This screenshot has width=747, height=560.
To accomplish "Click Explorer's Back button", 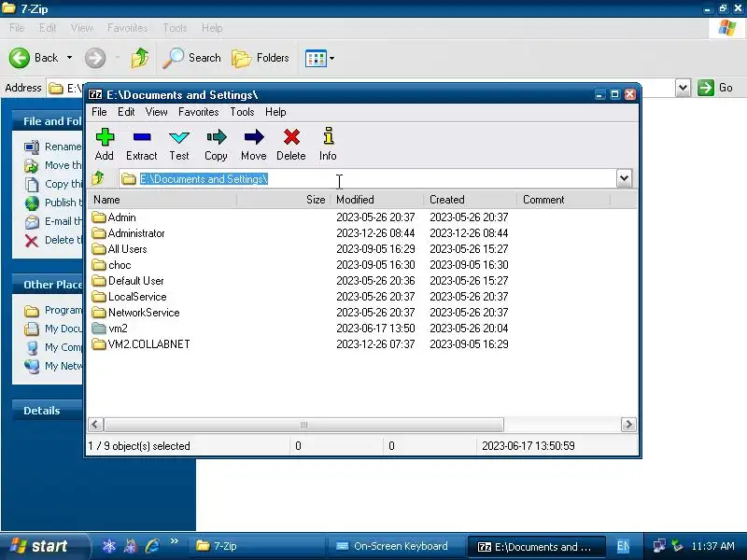I will (34, 58).
